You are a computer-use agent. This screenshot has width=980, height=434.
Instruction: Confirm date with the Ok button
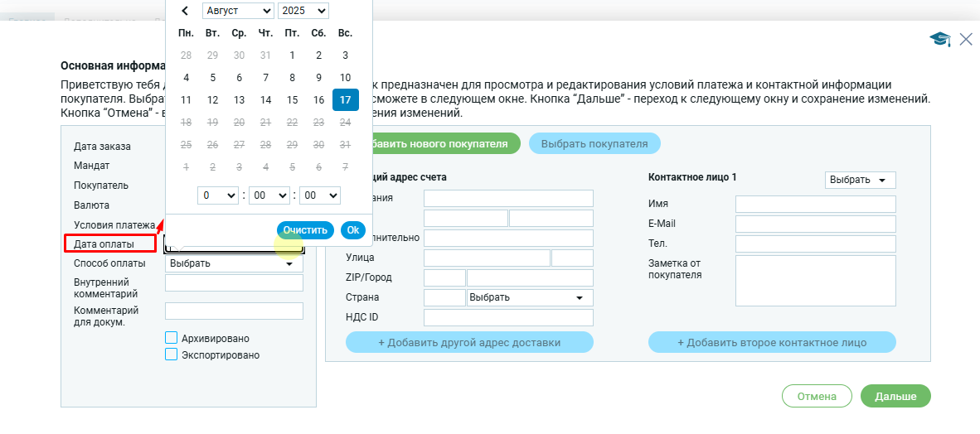coord(353,230)
